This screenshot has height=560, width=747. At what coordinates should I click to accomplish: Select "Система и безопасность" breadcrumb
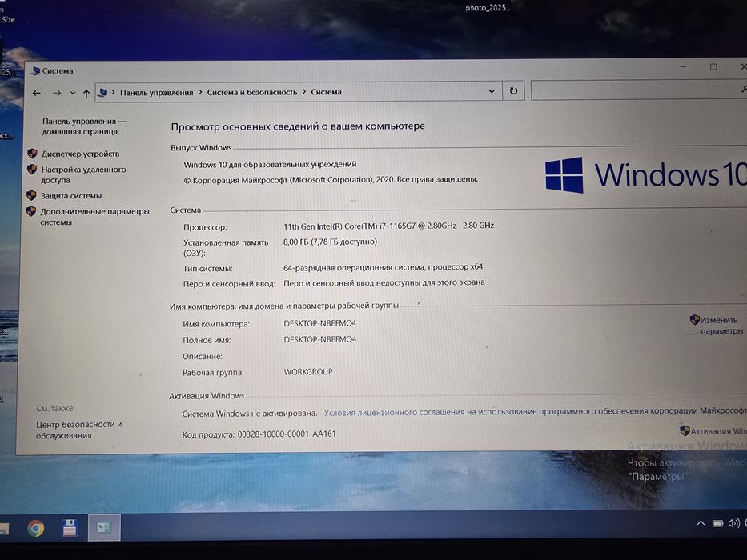click(x=252, y=92)
